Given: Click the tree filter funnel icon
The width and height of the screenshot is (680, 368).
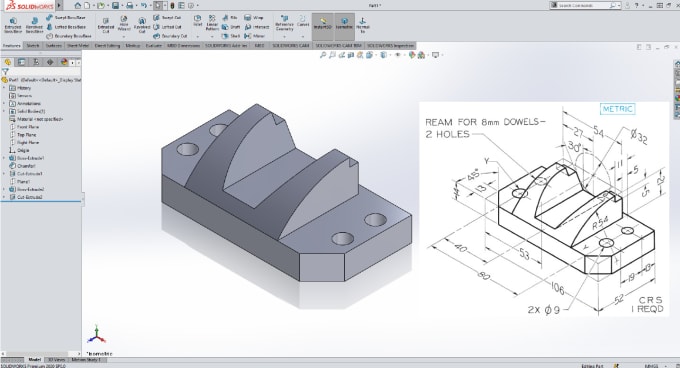Looking at the screenshot, I should [x=5, y=72].
